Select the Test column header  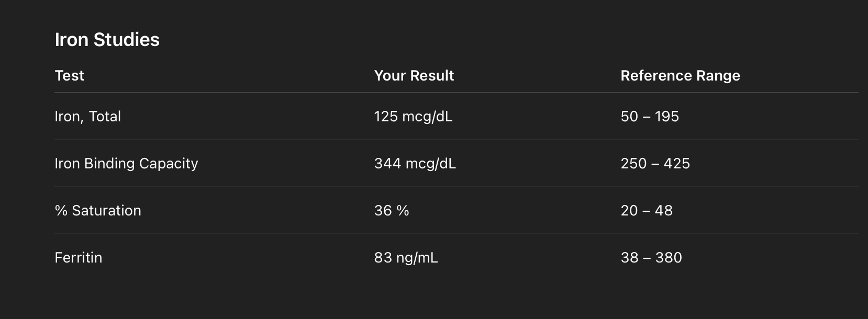click(x=69, y=76)
